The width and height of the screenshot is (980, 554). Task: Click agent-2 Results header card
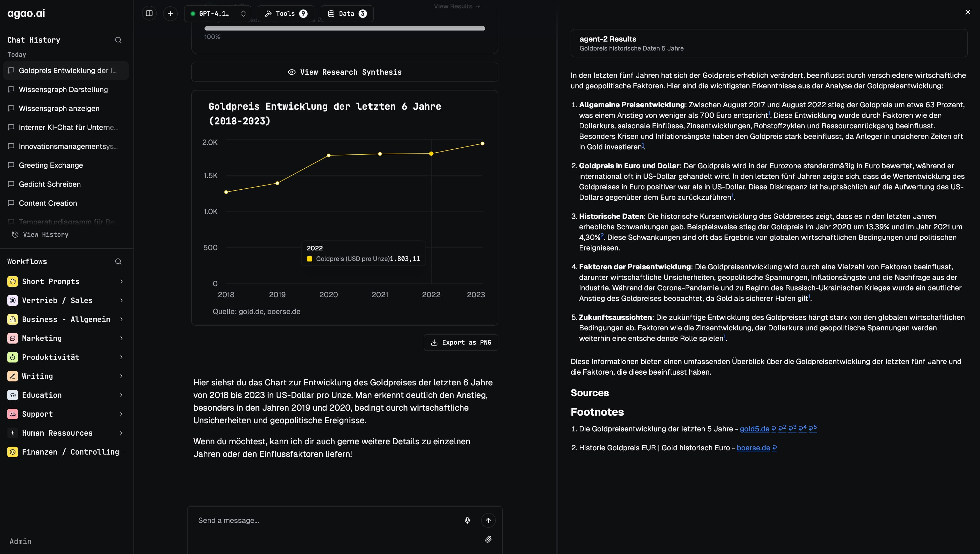[769, 43]
